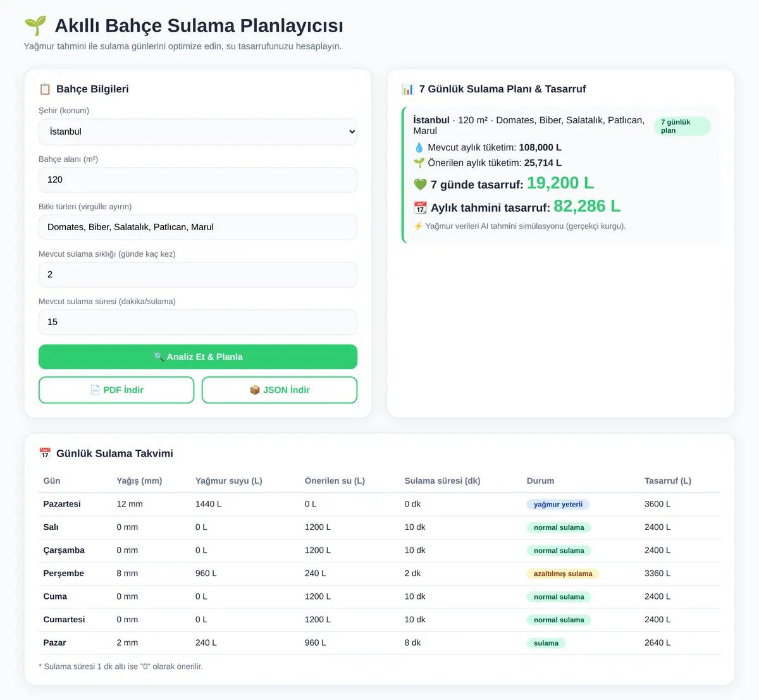The height and width of the screenshot is (700, 759).
Task: Click the 7 günlük plan badge
Action: [x=682, y=126]
